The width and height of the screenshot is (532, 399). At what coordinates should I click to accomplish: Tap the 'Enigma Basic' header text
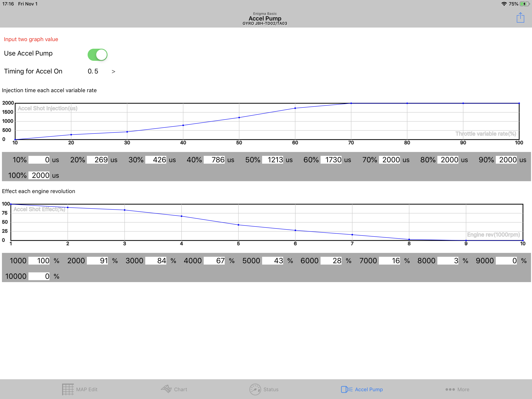(265, 13)
